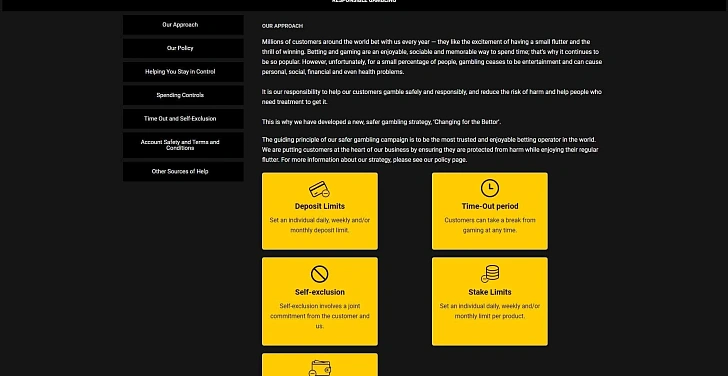728x376 pixels.
Task: Click 'Customers can take a break' description text
Action: pyautogui.click(x=490, y=225)
